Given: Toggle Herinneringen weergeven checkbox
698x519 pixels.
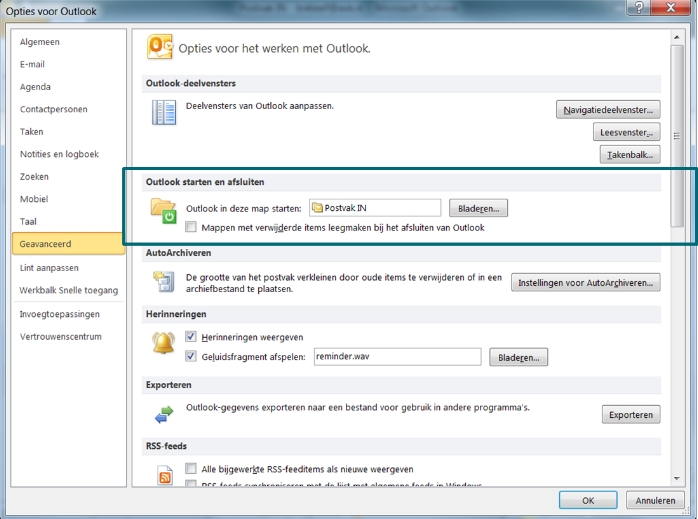Looking at the screenshot, I should coord(191,337).
